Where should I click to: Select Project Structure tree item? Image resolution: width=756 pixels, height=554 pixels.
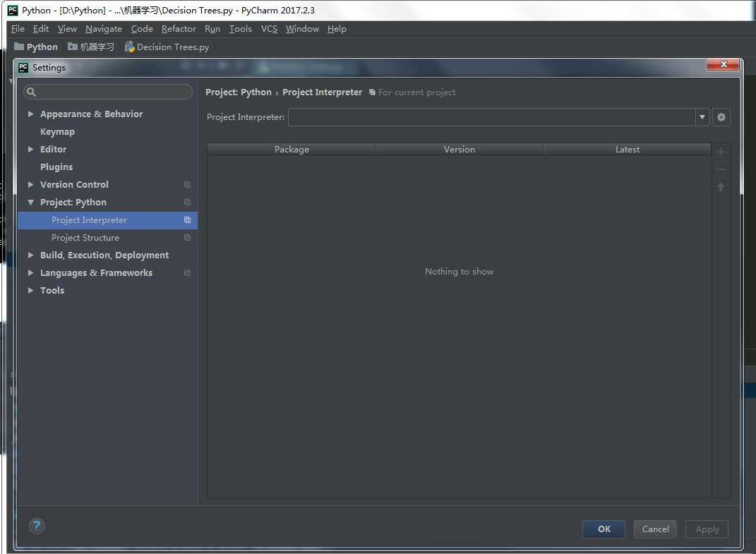107,238
